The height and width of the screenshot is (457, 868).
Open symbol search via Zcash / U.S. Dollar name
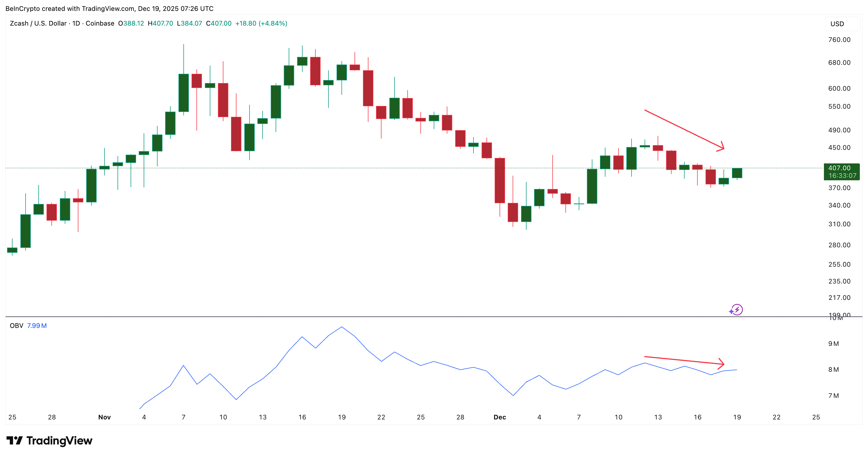pos(39,24)
